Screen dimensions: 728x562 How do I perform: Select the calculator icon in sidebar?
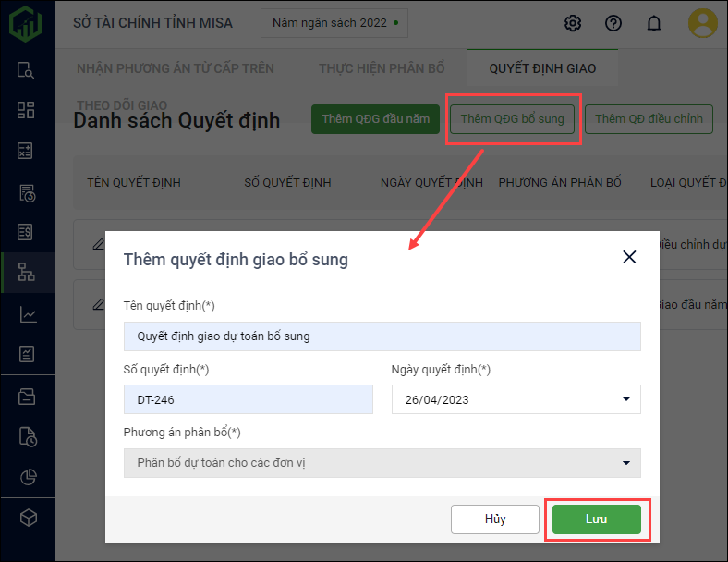27,151
